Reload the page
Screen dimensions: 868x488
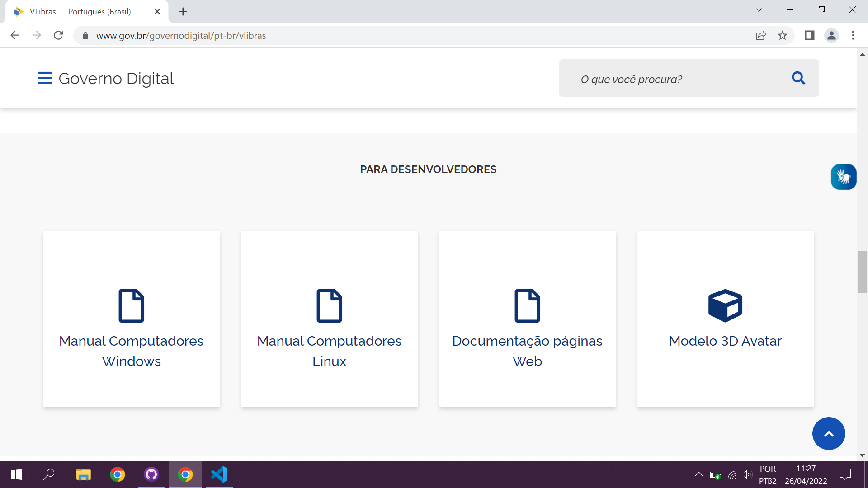pyautogui.click(x=58, y=35)
